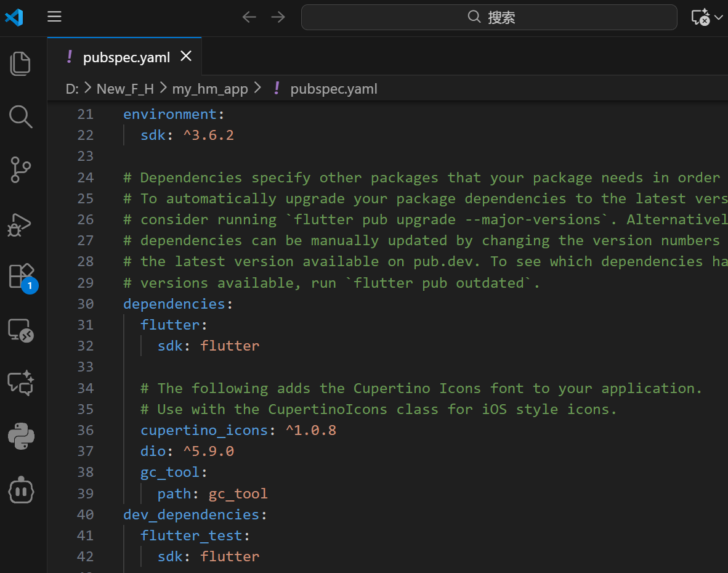Click the navigate back arrow
This screenshot has width=728, height=573.
(249, 17)
